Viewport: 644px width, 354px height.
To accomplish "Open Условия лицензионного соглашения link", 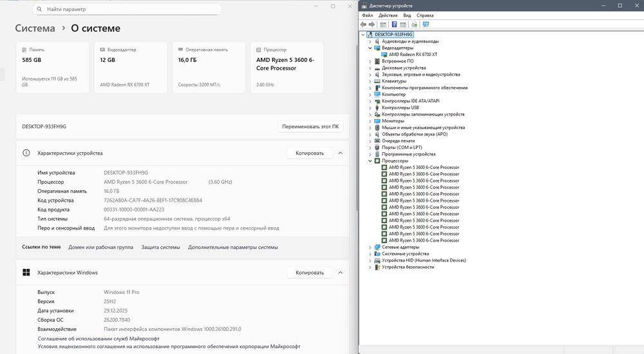I will [169, 347].
